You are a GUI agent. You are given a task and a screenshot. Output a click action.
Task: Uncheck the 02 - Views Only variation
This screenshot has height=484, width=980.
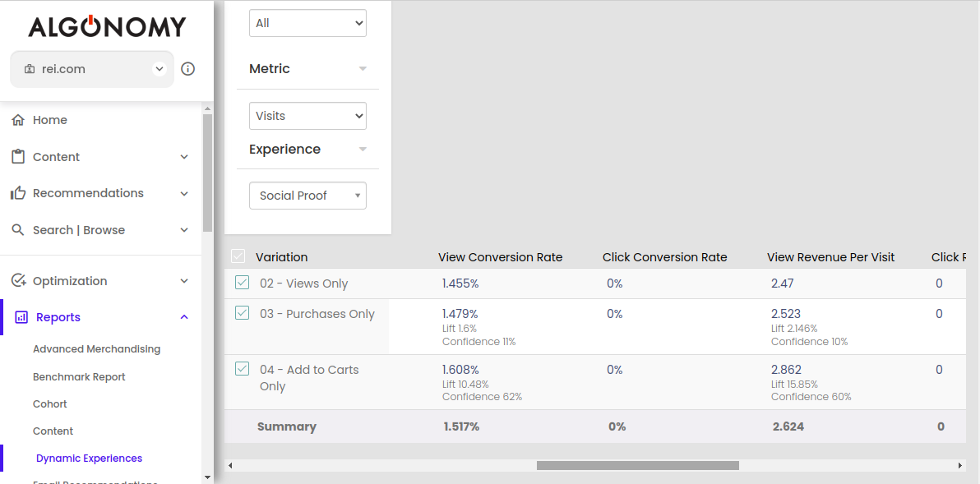(x=242, y=283)
